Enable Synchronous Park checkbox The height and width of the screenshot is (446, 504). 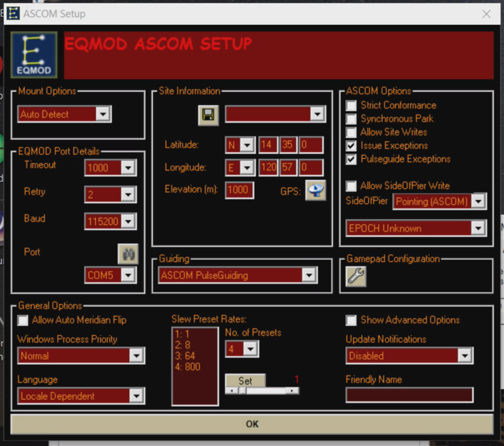(x=351, y=118)
